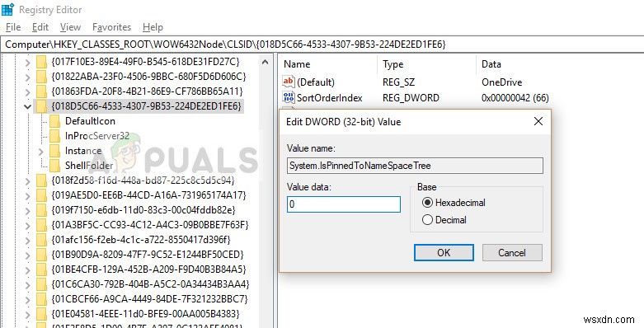
Task: Select the {01C6CA30-792B-404B-A5C2-0A34434B3AA4} key label
Action: pyautogui.click(x=150, y=284)
